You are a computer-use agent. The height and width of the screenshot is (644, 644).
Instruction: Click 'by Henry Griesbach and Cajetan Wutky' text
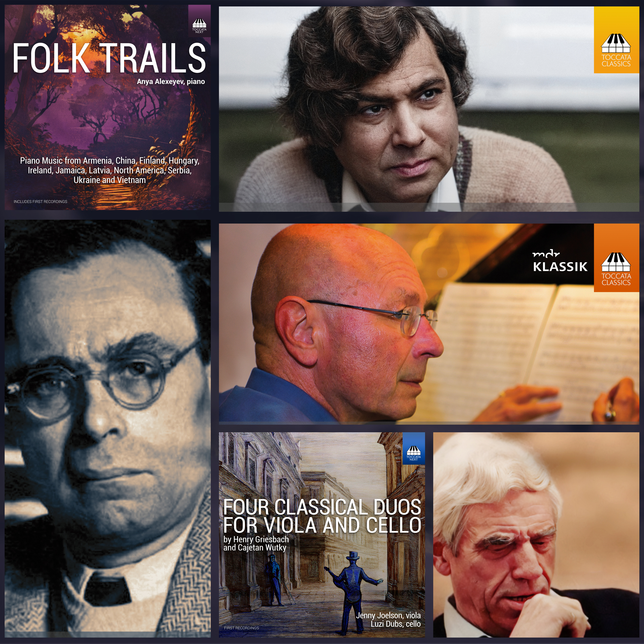[256, 543]
